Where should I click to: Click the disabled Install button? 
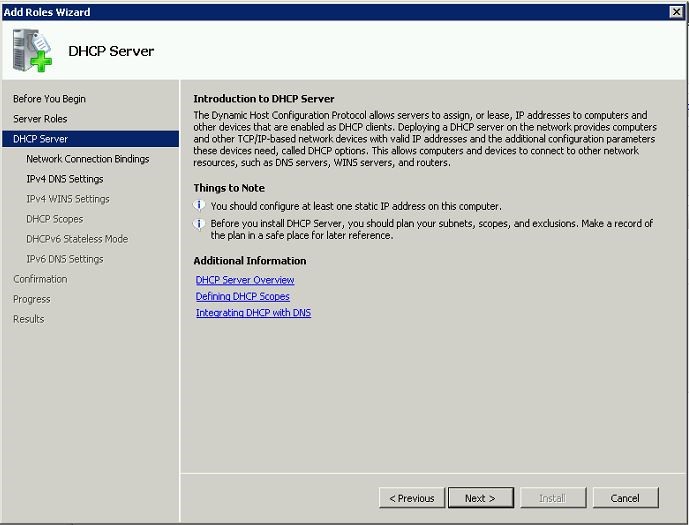click(x=553, y=498)
